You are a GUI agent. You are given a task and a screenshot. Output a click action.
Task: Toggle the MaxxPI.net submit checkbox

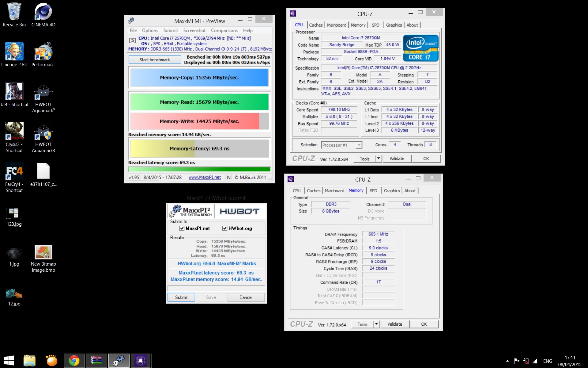[x=182, y=228]
